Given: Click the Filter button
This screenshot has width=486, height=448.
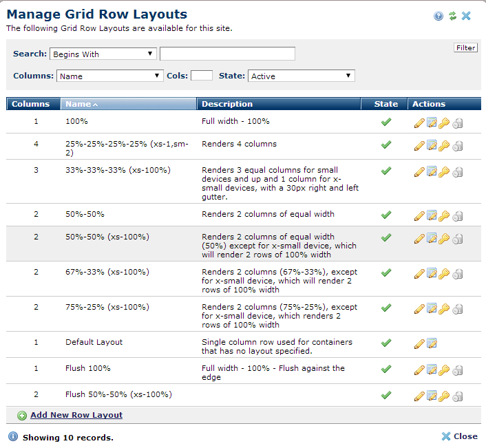Looking at the screenshot, I should (465, 47).
